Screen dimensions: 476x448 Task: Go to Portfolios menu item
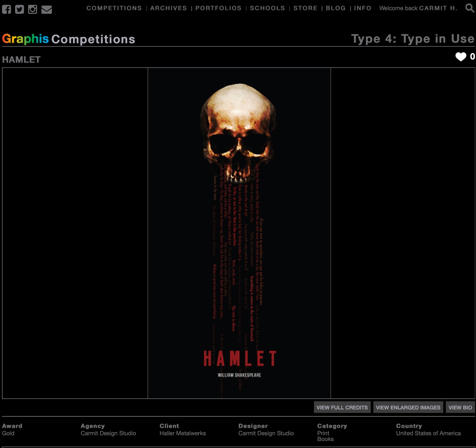pos(218,8)
